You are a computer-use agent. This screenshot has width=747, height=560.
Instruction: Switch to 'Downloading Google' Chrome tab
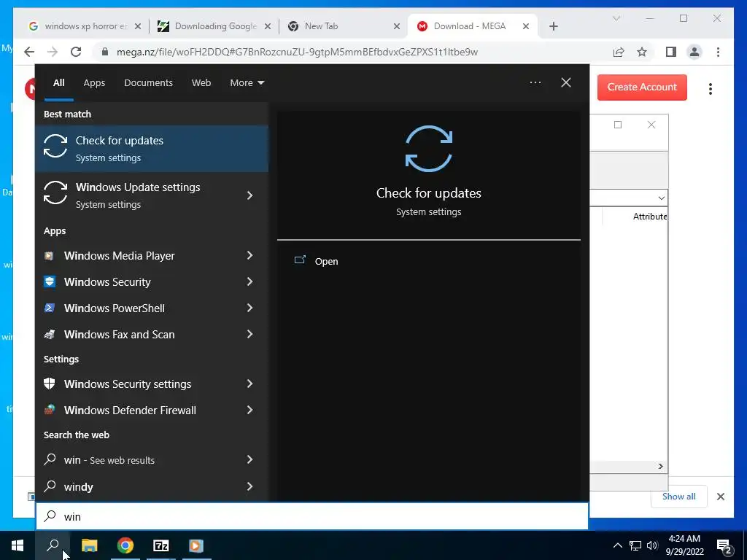(214, 26)
